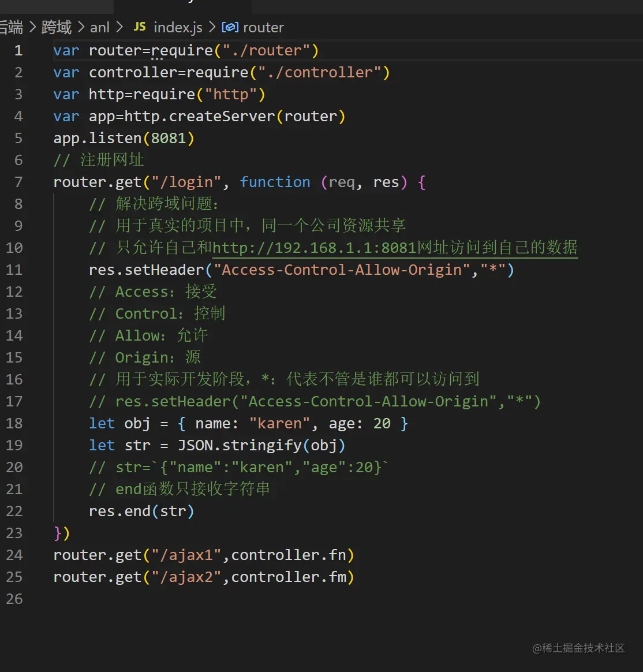Open the 跨域 folder breadcrumb

[56, 28]
